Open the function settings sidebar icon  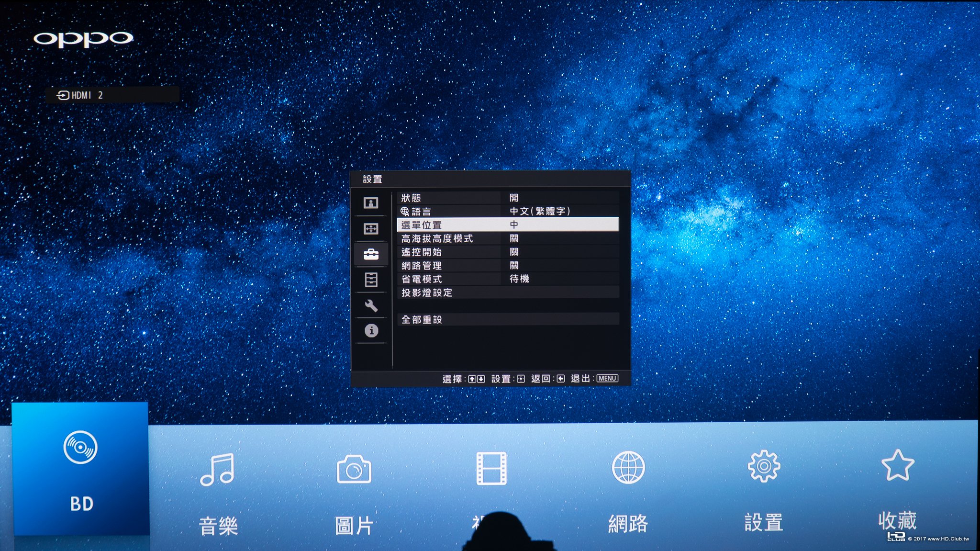(x=371, y=280)
